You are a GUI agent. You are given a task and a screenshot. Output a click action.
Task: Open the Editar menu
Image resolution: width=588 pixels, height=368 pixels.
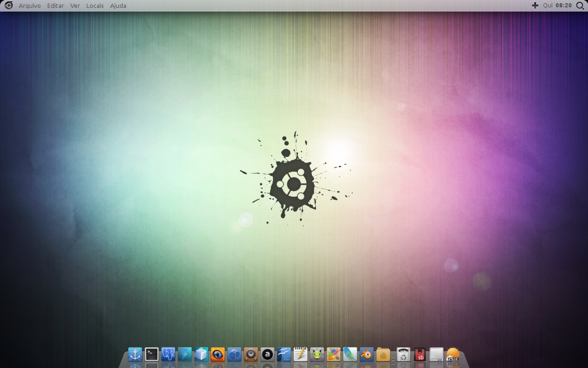pyautogui.click(x=56, y=6)
